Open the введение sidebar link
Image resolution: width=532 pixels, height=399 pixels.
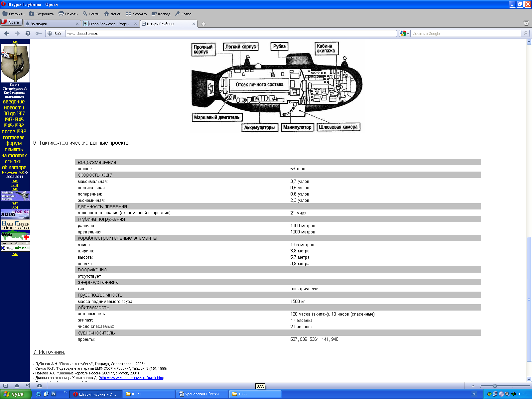(x=14, y=102)
